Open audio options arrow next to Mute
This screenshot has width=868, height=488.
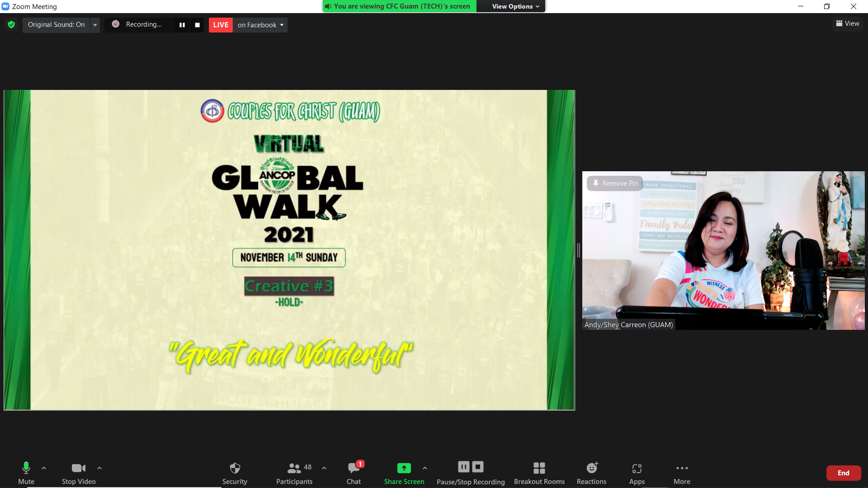click(x=44, y=468)
